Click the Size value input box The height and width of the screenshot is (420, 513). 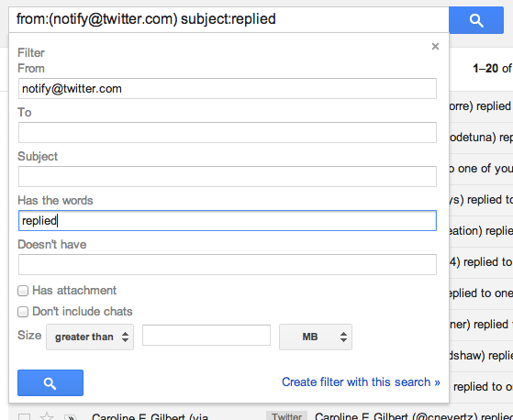tap(206, 335)
